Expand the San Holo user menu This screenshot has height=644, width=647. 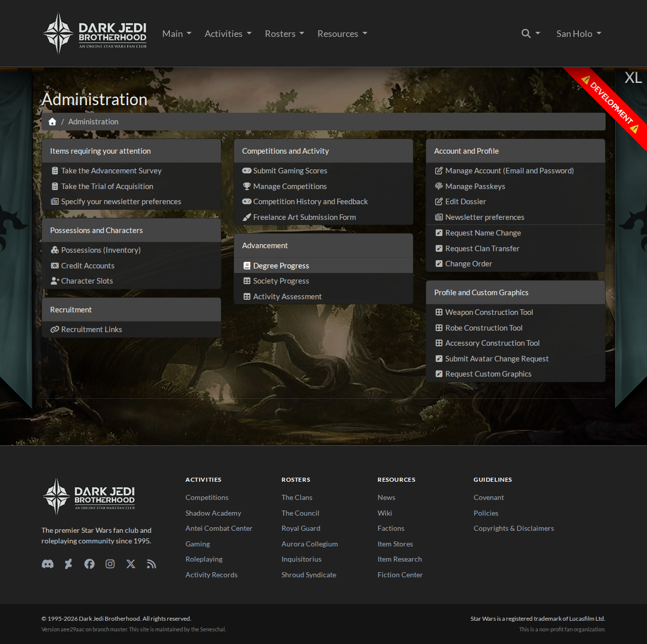[578, 34]
